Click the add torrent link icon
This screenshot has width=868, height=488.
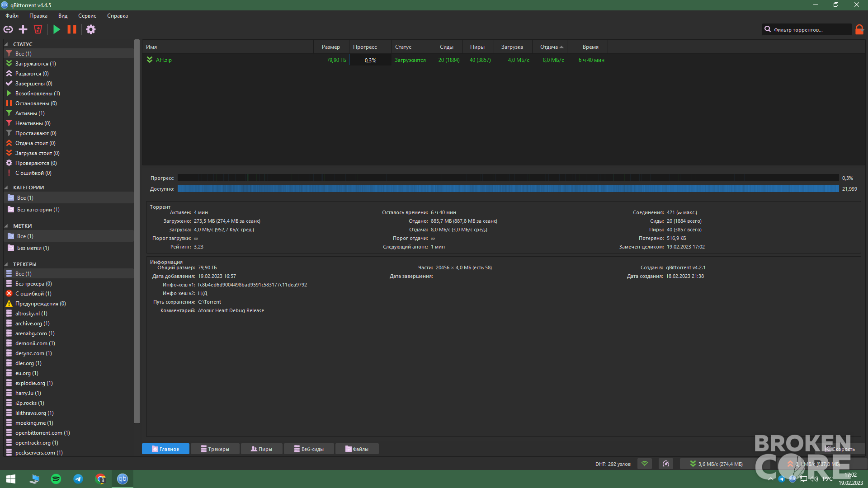(8, 29)
